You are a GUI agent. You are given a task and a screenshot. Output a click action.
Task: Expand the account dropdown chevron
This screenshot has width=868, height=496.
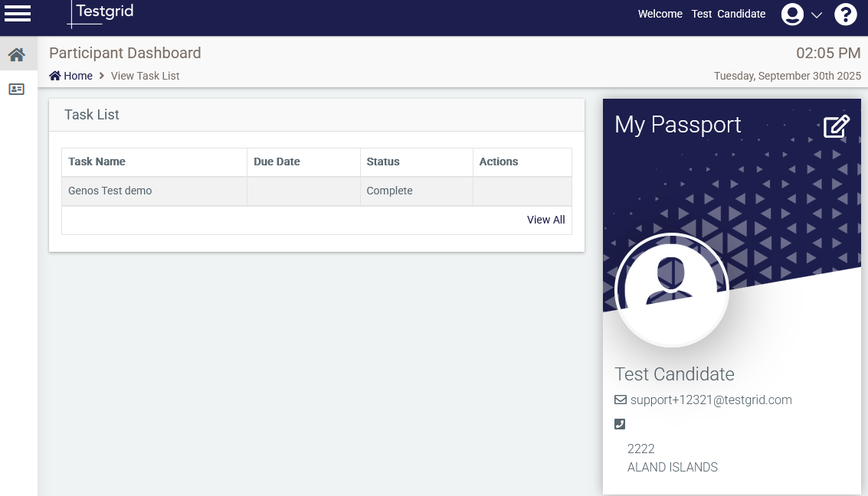coord(817,15)
